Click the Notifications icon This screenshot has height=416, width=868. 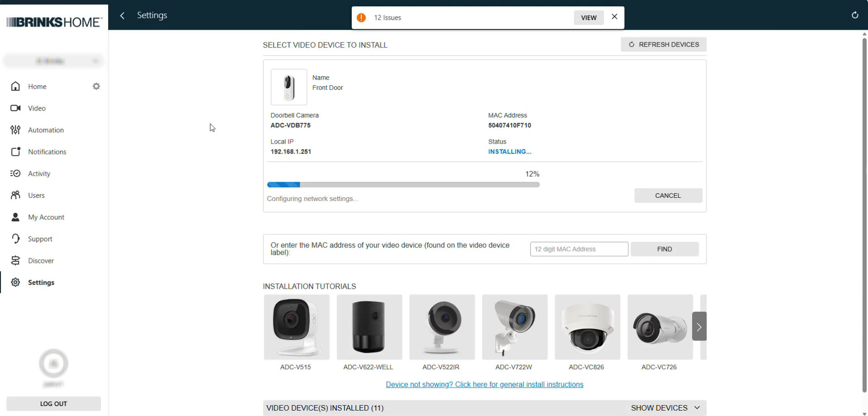click(x=15, y=152)
